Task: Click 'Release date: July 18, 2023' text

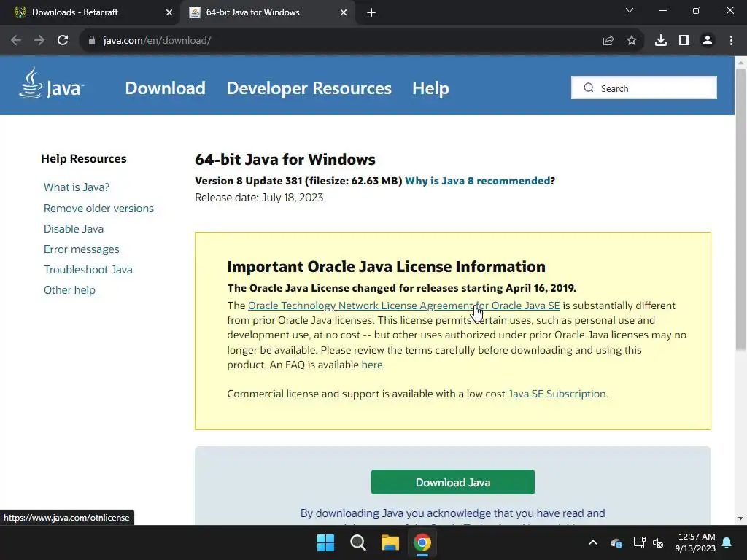Action: (x=259, y=198)
